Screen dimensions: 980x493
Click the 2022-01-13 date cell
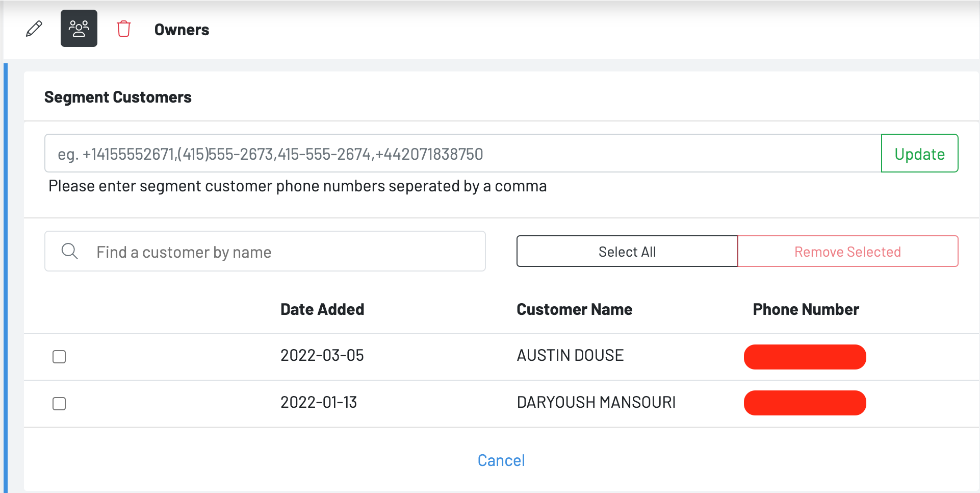319,403
